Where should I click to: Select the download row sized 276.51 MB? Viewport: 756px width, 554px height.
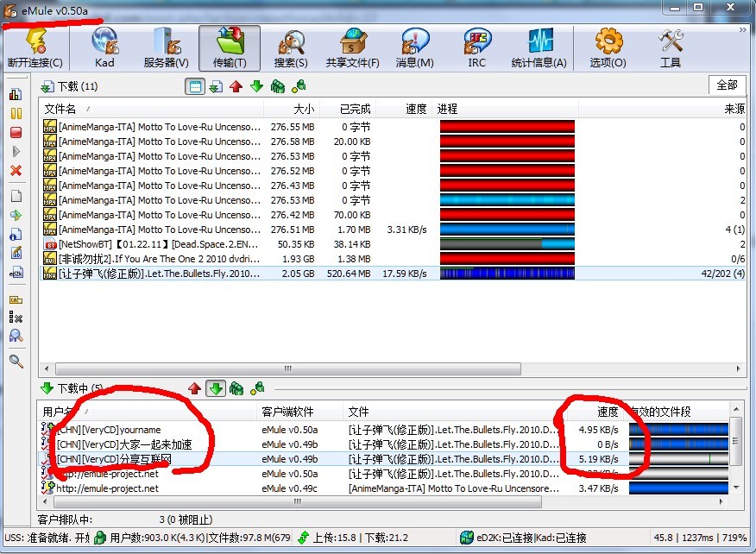[x=393, y=230]
